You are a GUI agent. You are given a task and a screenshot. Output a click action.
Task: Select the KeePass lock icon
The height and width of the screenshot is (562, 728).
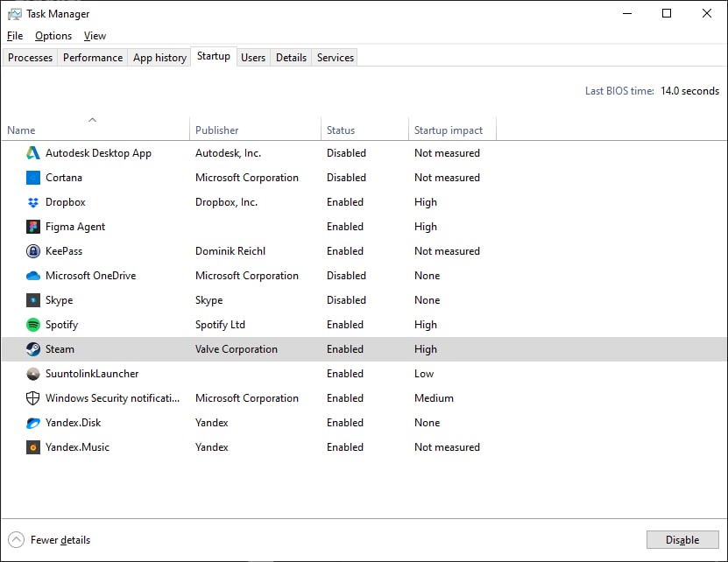33,251
